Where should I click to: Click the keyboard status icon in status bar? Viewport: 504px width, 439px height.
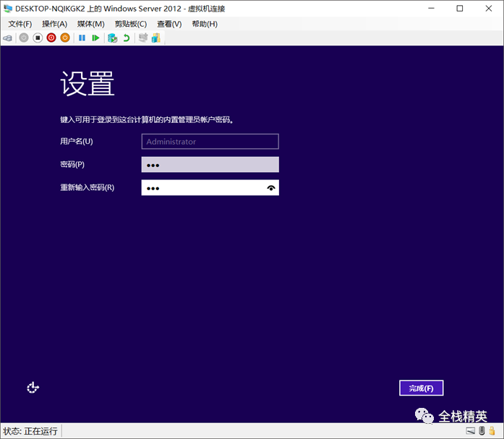pyautogui.click(x=471, y=431)
